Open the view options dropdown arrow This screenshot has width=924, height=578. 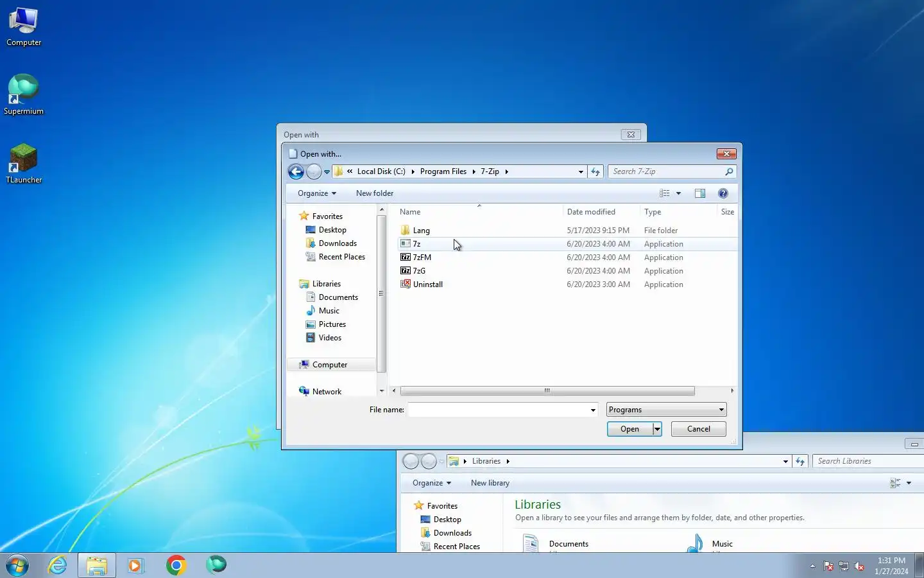click(678, 193)
